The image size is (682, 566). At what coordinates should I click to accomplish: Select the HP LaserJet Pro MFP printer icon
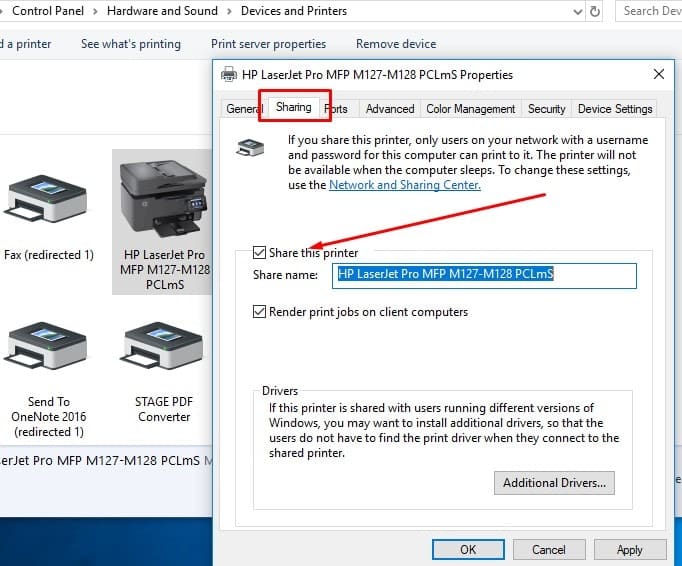click(163, 197)
